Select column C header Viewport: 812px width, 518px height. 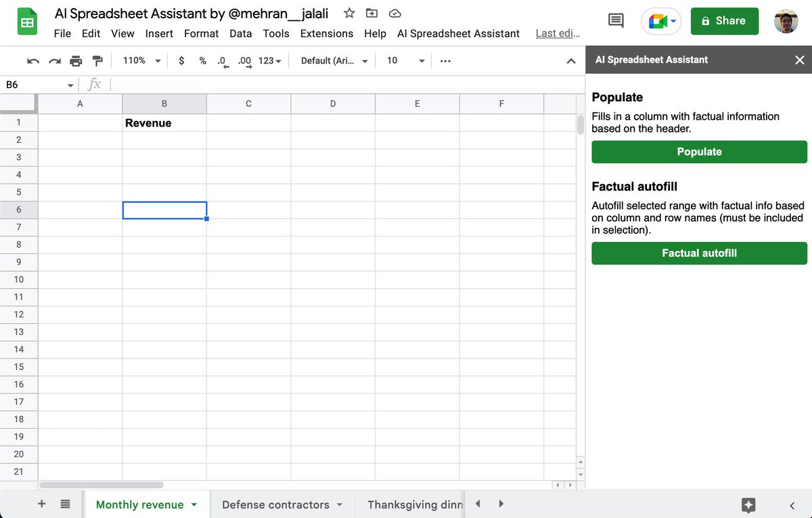(248, 103)
